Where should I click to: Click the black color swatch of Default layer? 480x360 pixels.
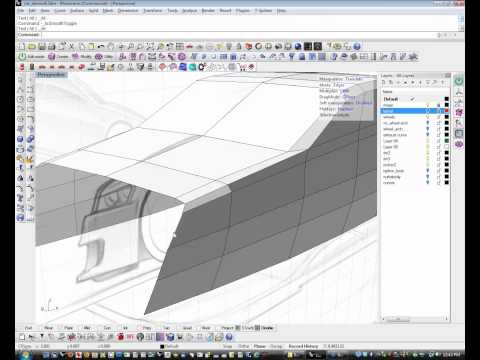(x=447, y=99)
